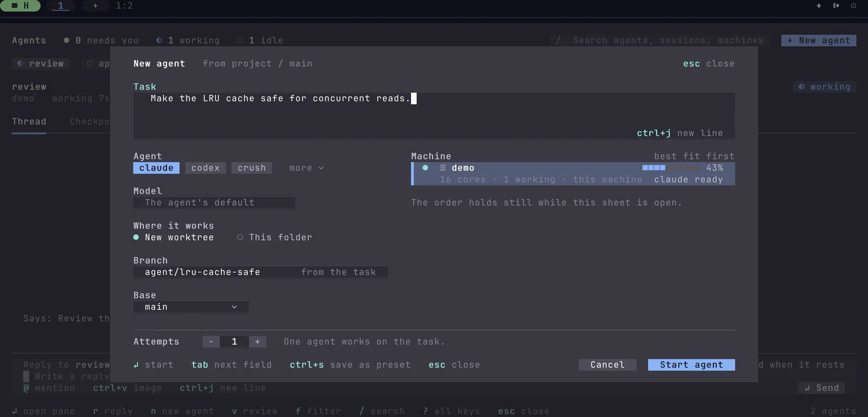Image resolution: width=868 pixels, height=417 pixels.
Task: Focus the Search agents field
Action: point(660,40)
